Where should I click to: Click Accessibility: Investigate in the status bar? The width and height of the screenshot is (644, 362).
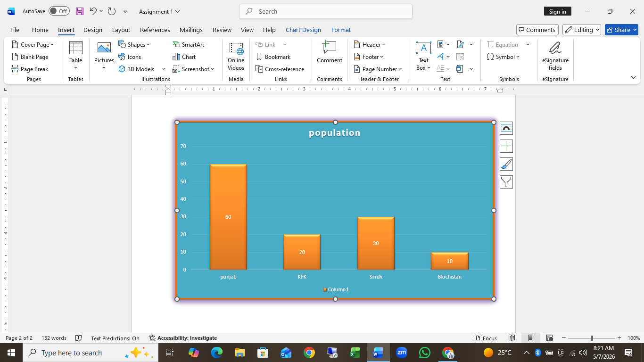[x=183, y=338]
